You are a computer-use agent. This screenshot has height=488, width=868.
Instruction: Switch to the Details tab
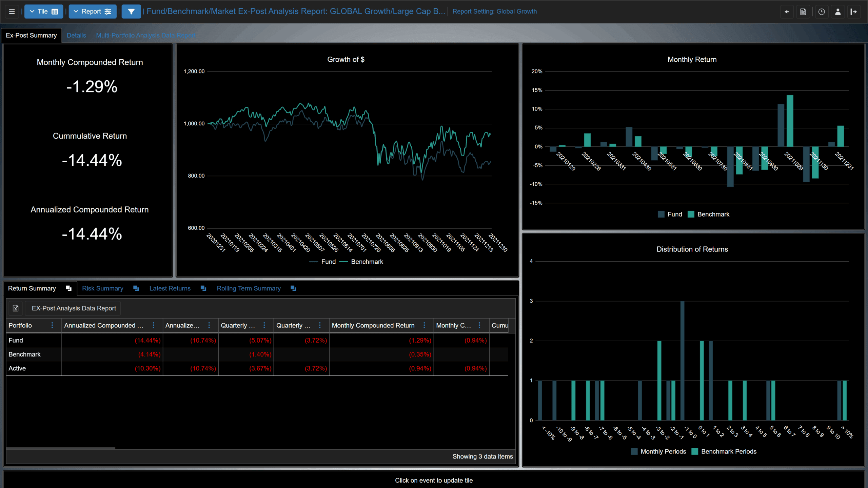click(76, 35)
